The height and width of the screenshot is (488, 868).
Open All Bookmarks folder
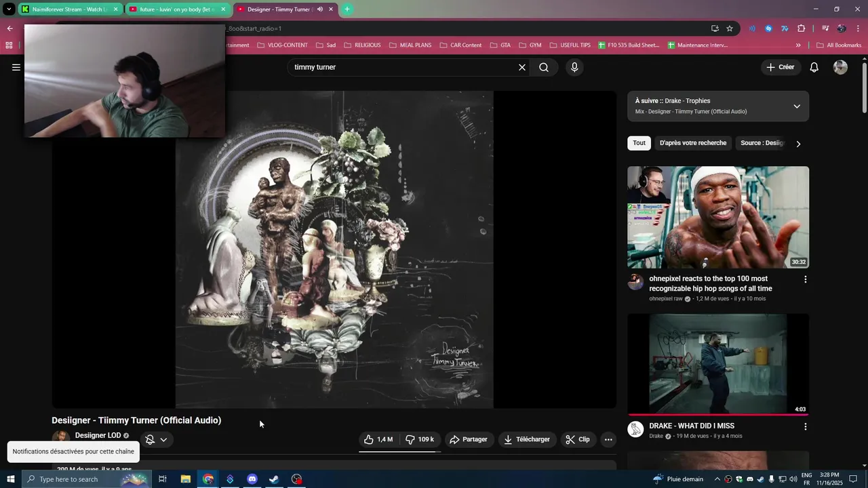coord(839,45)
